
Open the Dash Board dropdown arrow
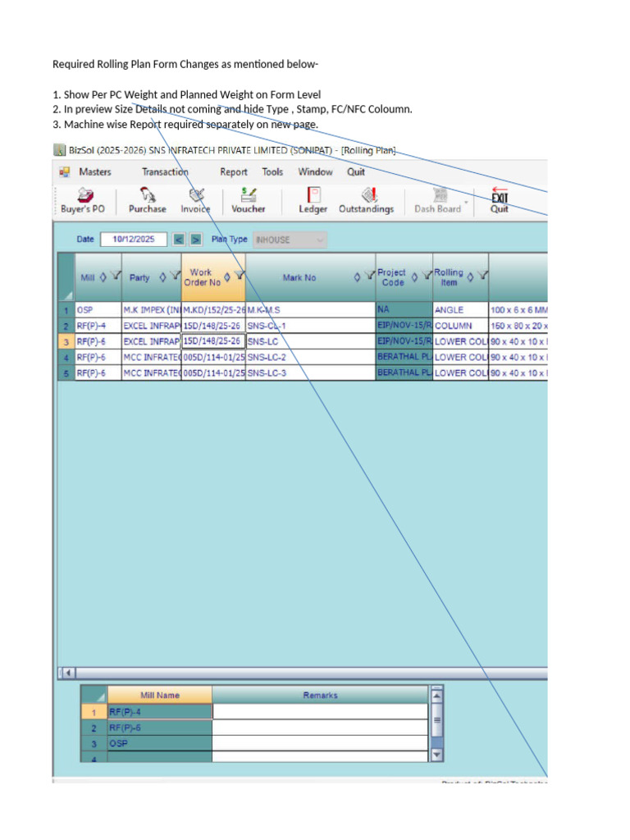(x=466, y=203)
